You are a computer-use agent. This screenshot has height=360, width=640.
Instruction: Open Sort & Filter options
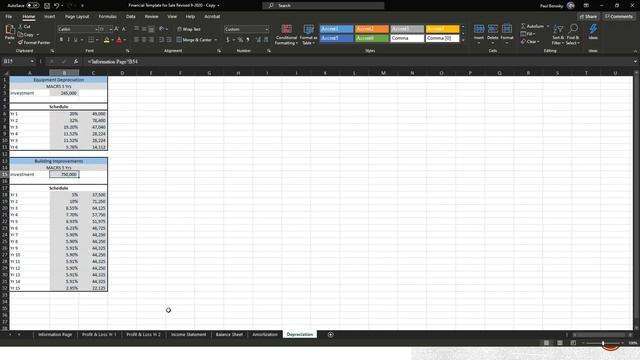[557, 35]
